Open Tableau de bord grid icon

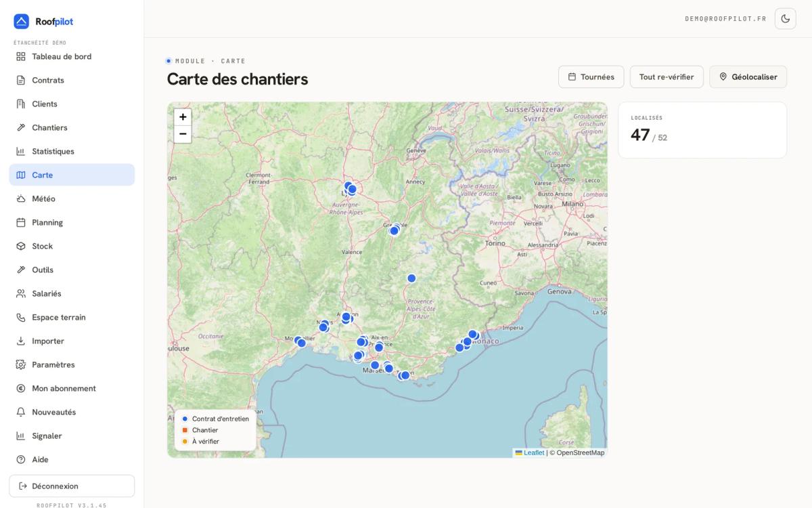(x=21, y=56)
